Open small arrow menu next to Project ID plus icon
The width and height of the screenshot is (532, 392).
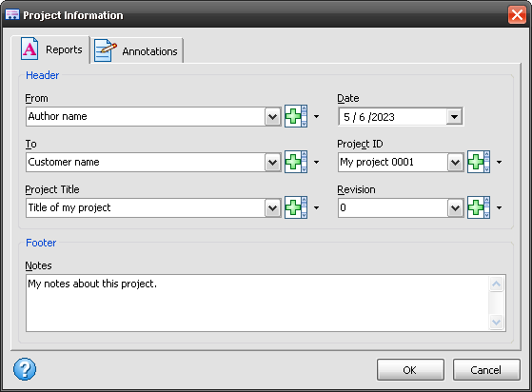tap(499, 162)
